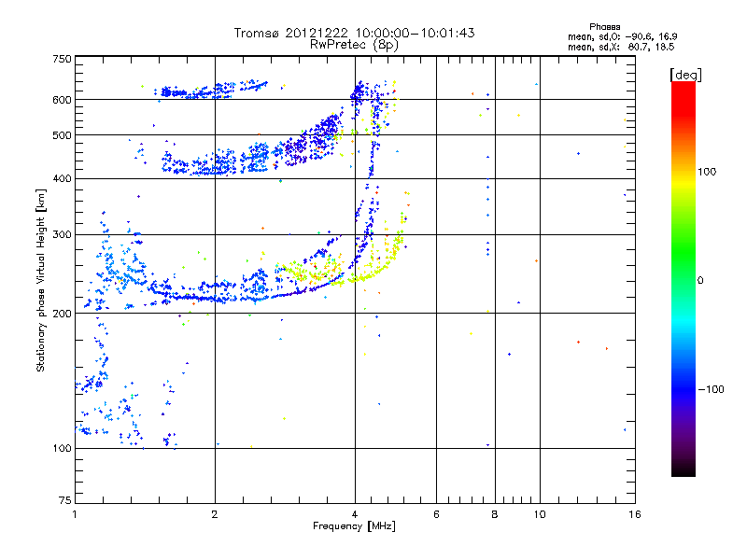This screenshot has width=747, height=560.
Task: Click the rainbow phase colorbar
Action: coord(684,278)
